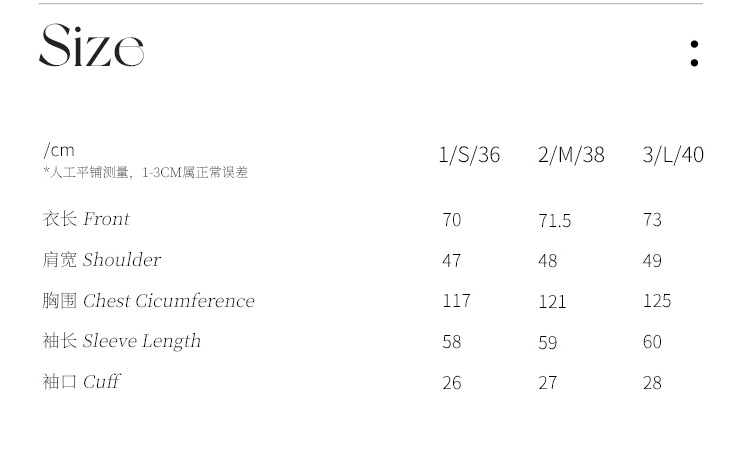Select the 1/S/36 size column header
The image size is (744, 463).
point(469,154)
